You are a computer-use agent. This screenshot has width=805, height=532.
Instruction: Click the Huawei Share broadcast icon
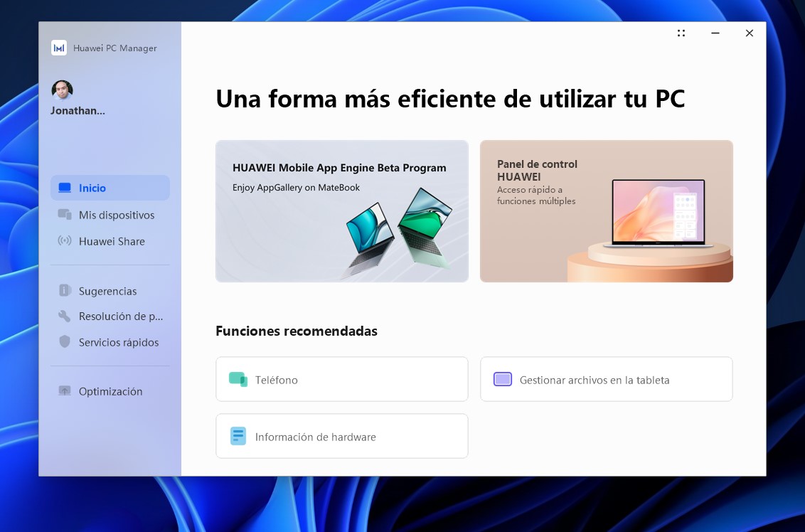pos(65,240)
